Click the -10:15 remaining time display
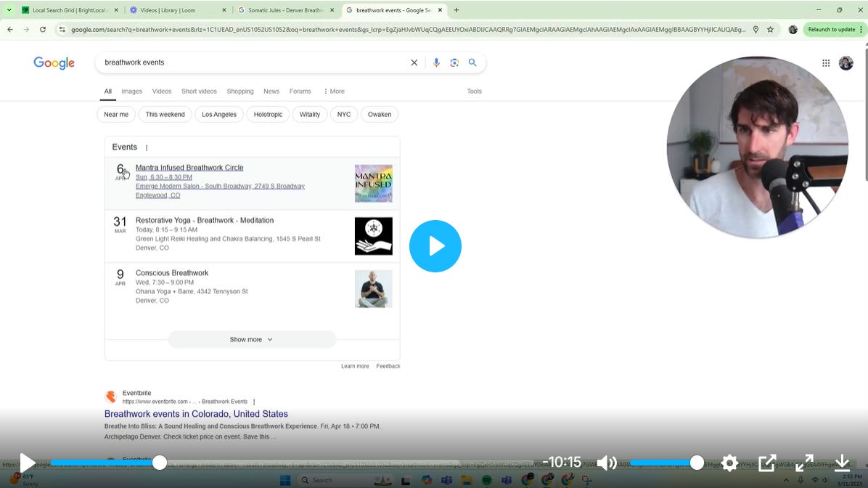The image size is (868, 488). [x=562, y=462]
